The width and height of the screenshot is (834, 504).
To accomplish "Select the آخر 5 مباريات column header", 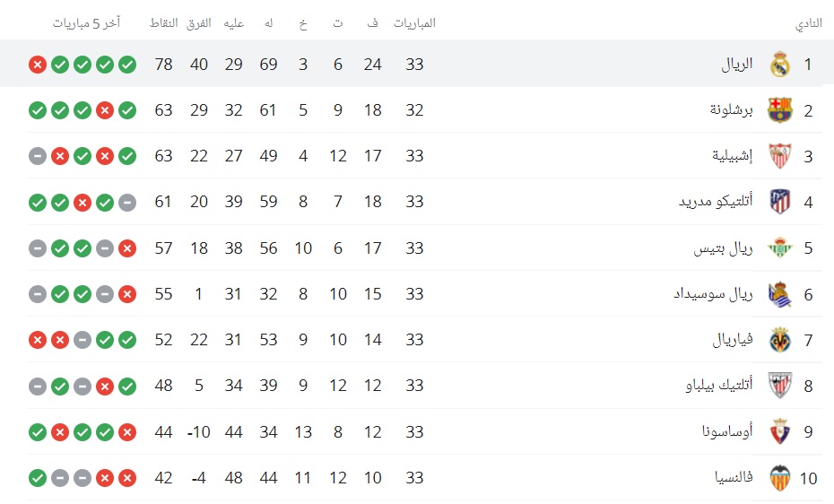I will tap(87, 22).
